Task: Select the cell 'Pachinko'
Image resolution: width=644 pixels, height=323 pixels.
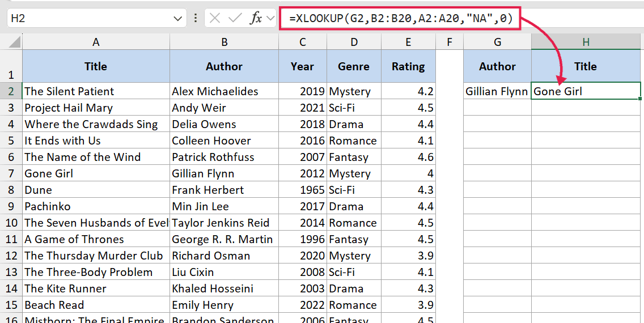Action: (x=96, y=206)
